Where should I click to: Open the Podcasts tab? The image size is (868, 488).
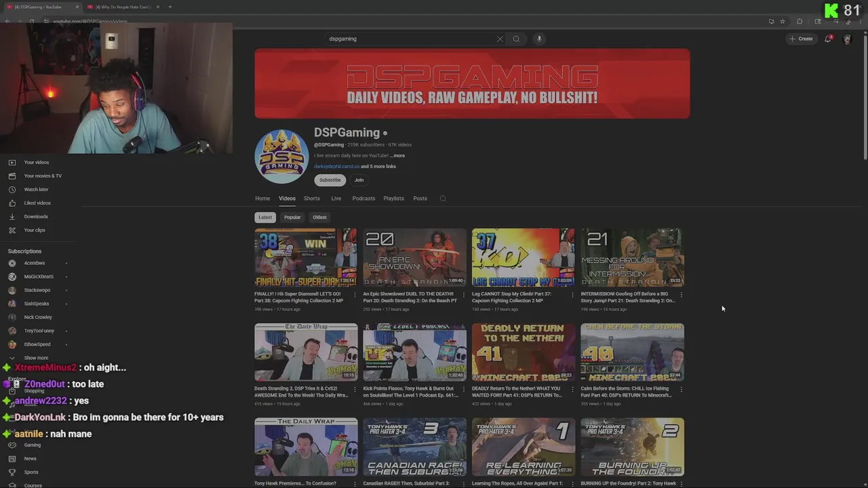pyautogui.click(x=363, y=199)
